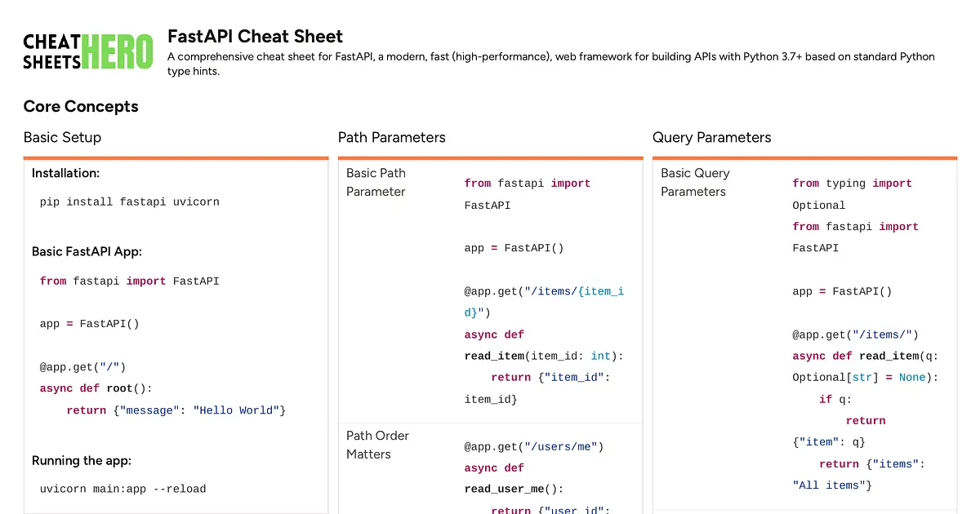
Task: Click the Core Concepts heading
Action: [x=80, y=106]
